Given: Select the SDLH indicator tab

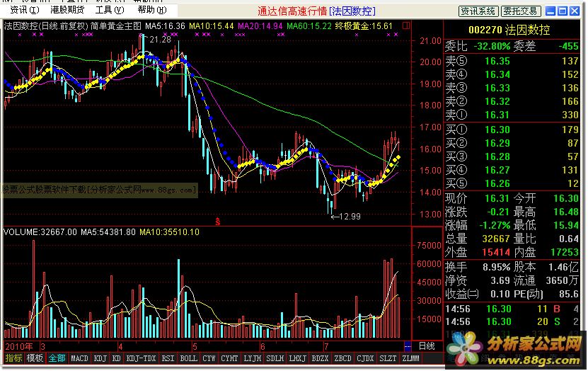Looking at the screenshot, I should coord(275,358).
